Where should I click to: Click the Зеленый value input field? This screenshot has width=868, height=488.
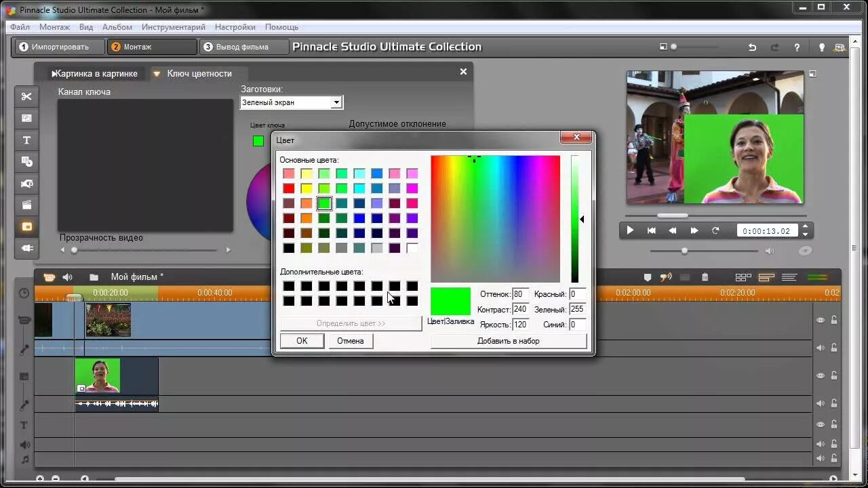577,309
